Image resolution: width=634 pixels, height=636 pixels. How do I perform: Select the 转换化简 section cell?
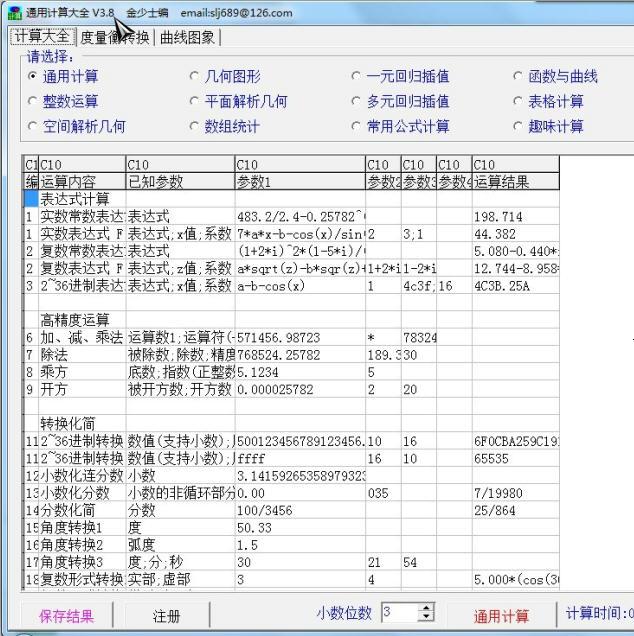tap(82, 423)
